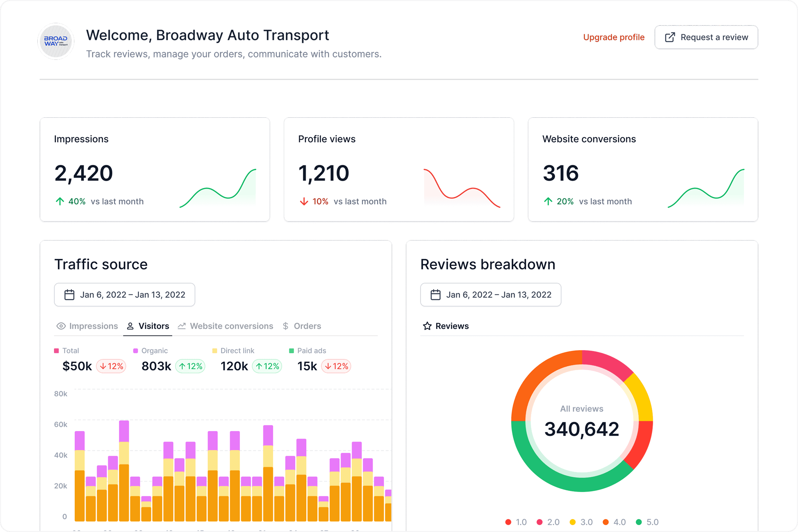Click the star icon next to Reviews
This screenshot has height=532, width=798.
(x=427, y=326)
